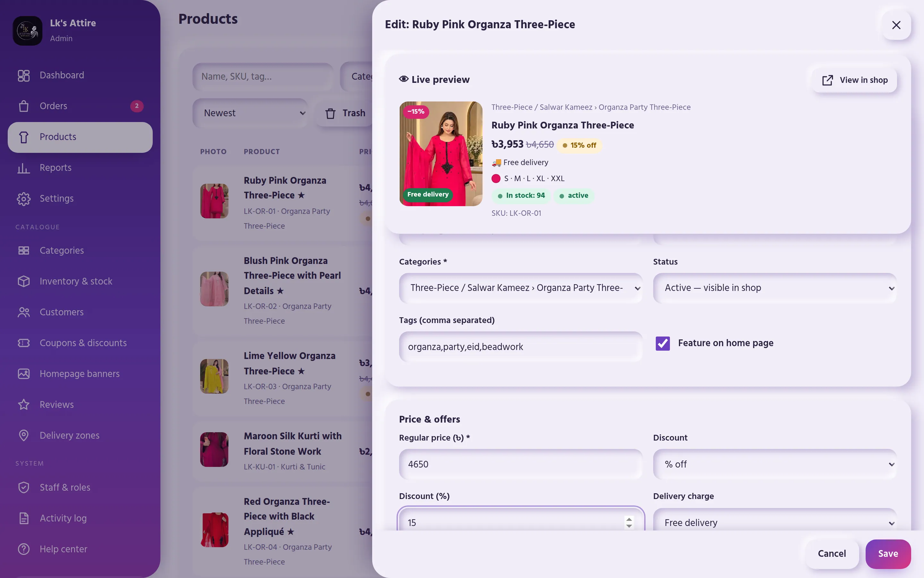Click the Activity log document icon

[24, 518]
